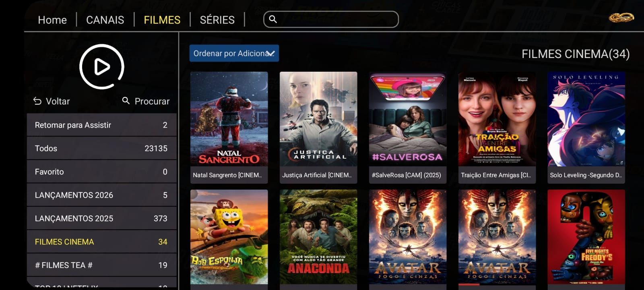Viewport: 644px width, 290px height.
Task: Open the # FILMES TEA # category
Action: [102, 265]
